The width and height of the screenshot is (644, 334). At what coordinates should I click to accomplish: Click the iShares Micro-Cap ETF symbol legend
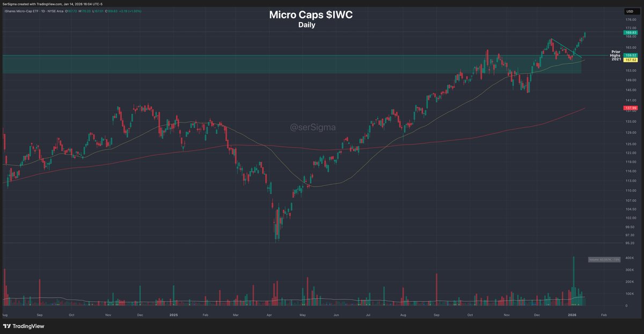33,11
